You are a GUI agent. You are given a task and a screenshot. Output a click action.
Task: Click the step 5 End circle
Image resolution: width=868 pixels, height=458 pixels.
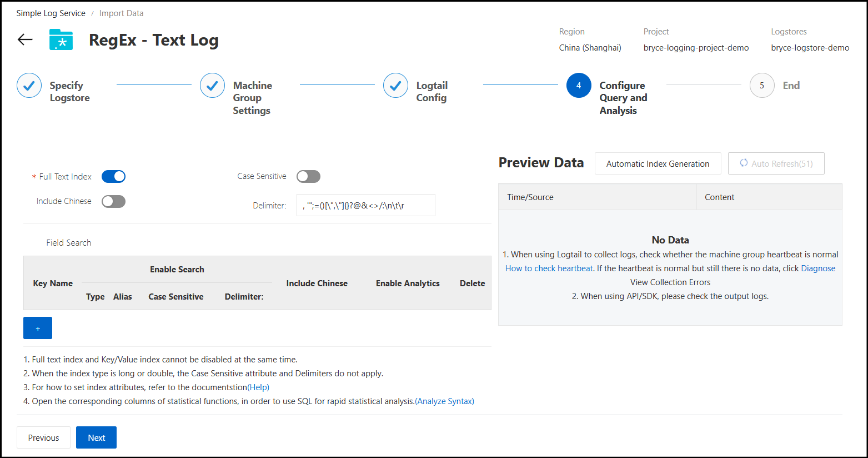(x=761, y=86)
